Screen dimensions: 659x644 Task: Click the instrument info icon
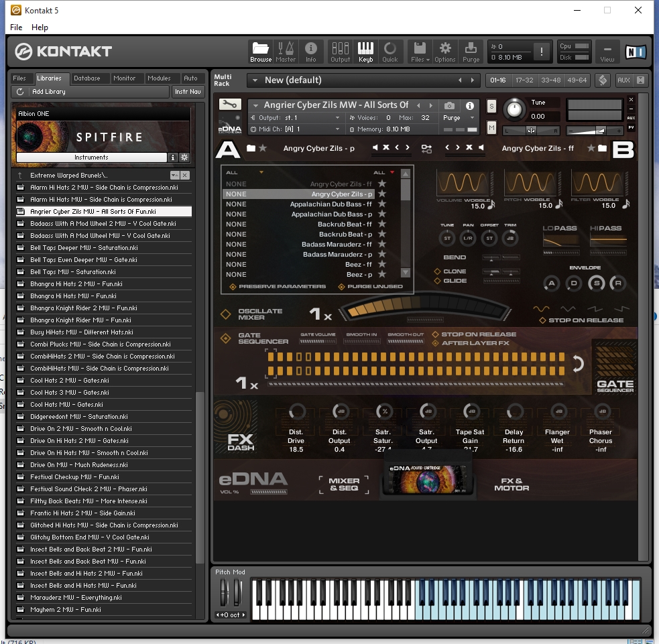click(x=470, y=105)
